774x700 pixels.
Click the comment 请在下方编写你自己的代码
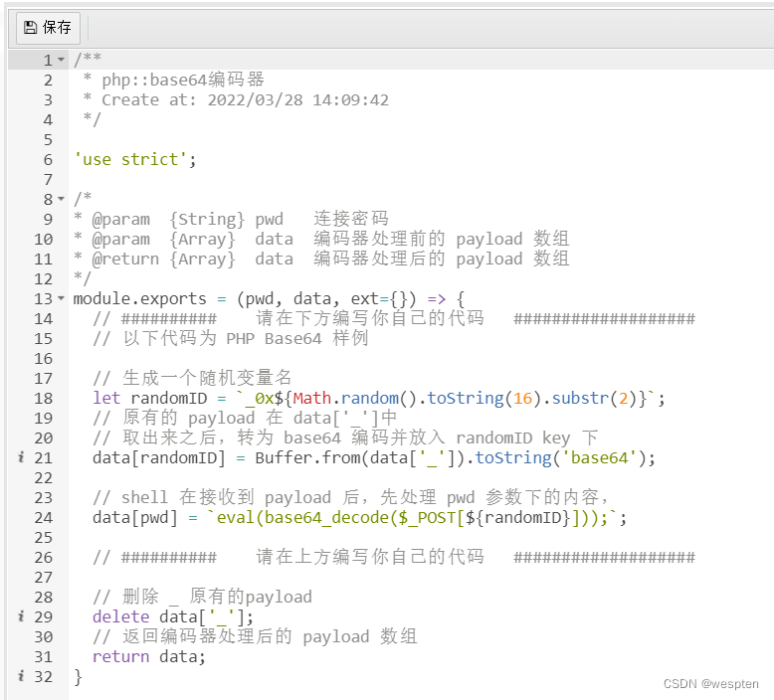(370, 318)
